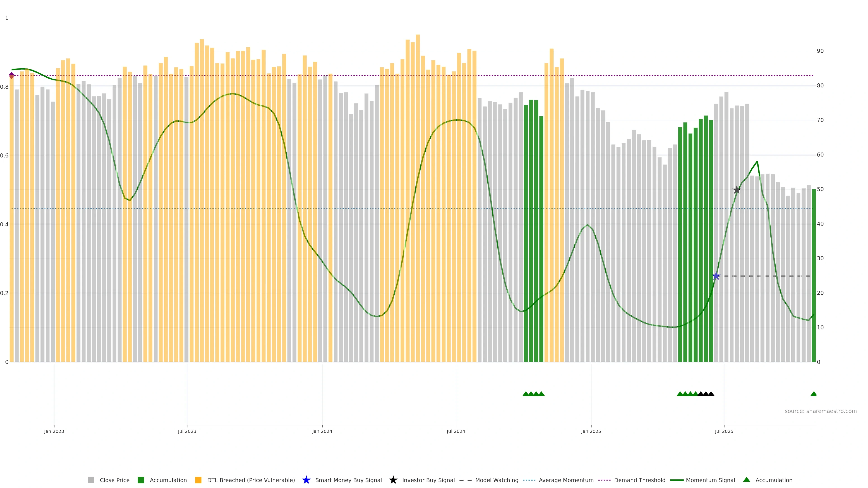This screenshot has height=488, width=868.
Task: Click the purple diamond marker on Demand Threshold line
Action: pos(12,75)
